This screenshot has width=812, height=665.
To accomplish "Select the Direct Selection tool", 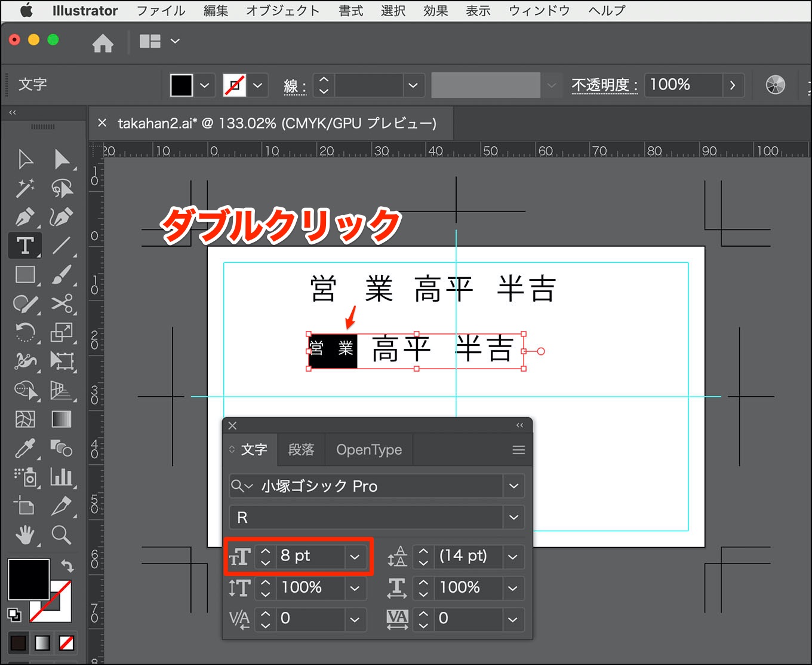I will click(x=61, y=160).
